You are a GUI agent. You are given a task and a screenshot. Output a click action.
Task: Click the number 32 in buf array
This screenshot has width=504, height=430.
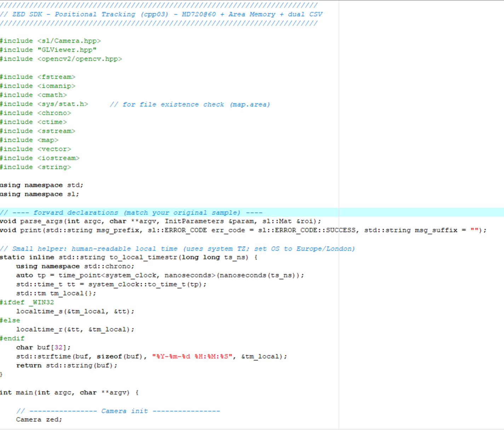[58, 348]
